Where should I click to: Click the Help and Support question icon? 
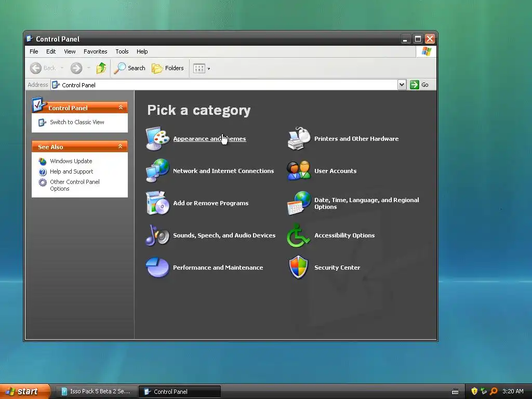43,171
